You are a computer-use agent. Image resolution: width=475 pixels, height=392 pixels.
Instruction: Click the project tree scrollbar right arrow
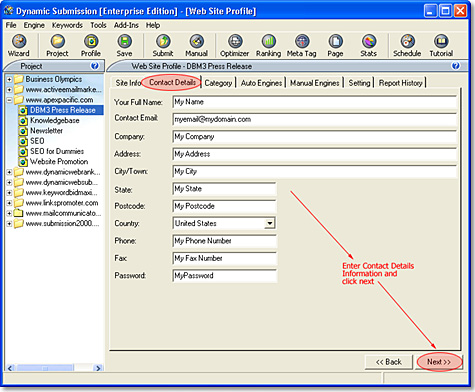(x=98, y=368)
